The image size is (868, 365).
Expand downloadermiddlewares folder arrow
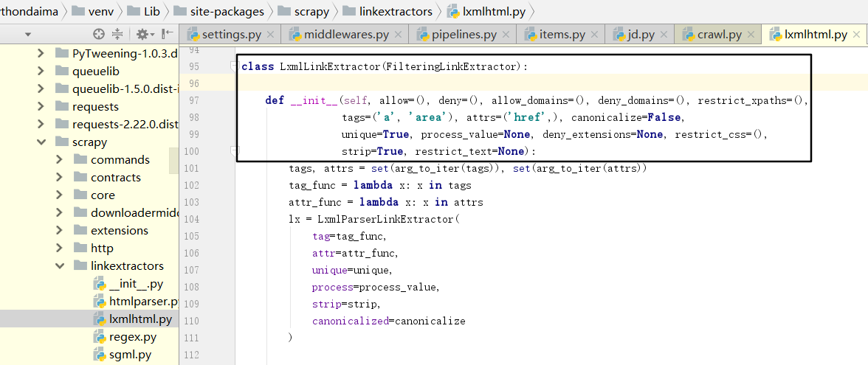(59, 212)
